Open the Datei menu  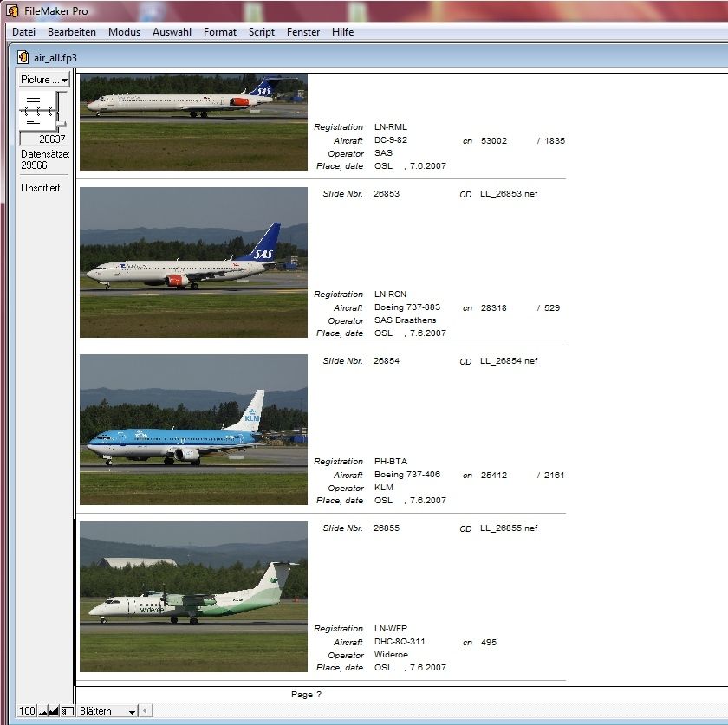point(23,32)
